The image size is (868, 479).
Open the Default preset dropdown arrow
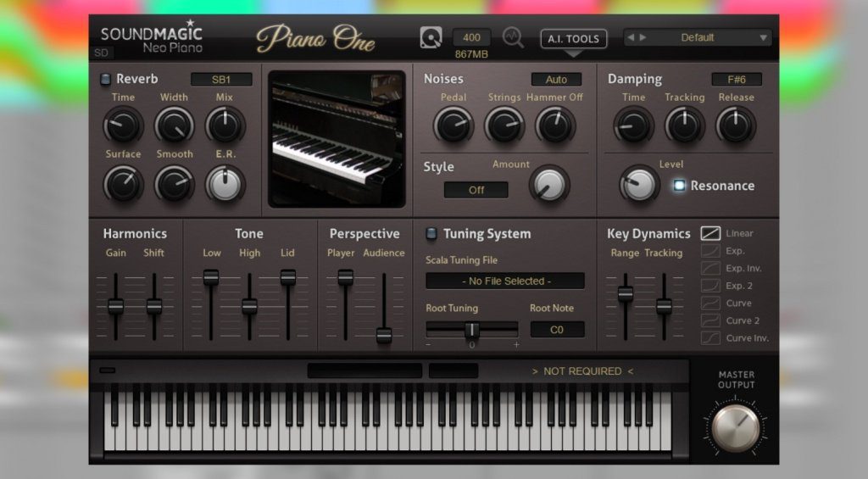(x=764, y=38)
